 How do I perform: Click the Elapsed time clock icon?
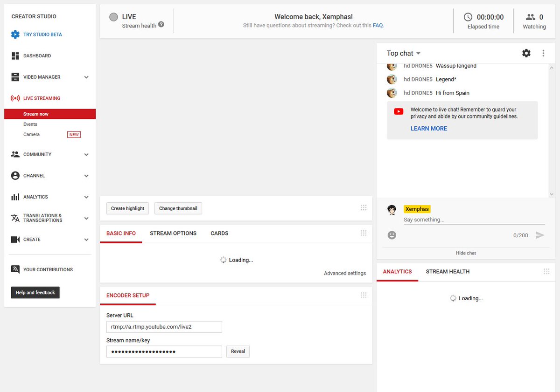(468, 17)
